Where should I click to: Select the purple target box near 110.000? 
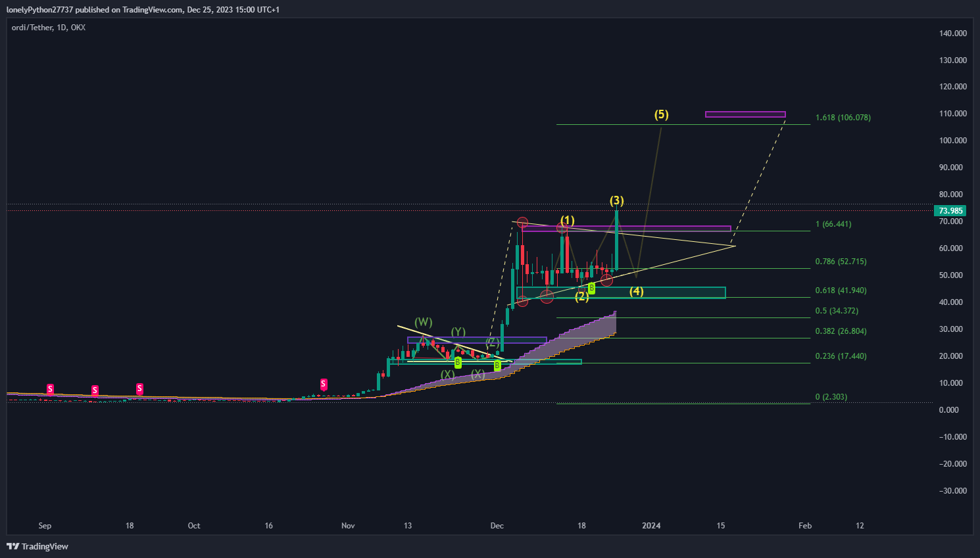pyautogui.click(x=745, y=114)
